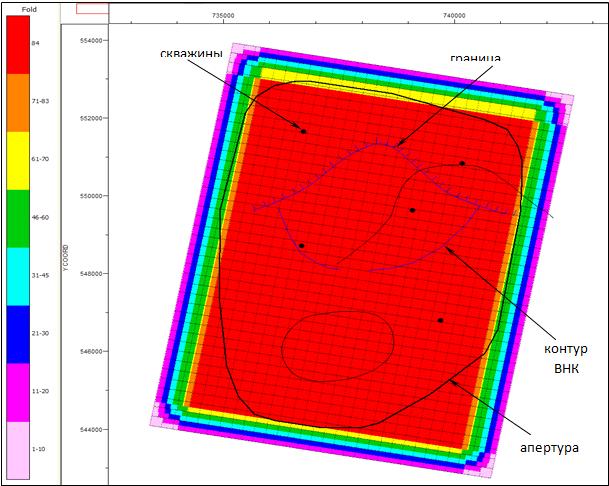Click the 740000 X-axis tick label

tap(453, 17)
